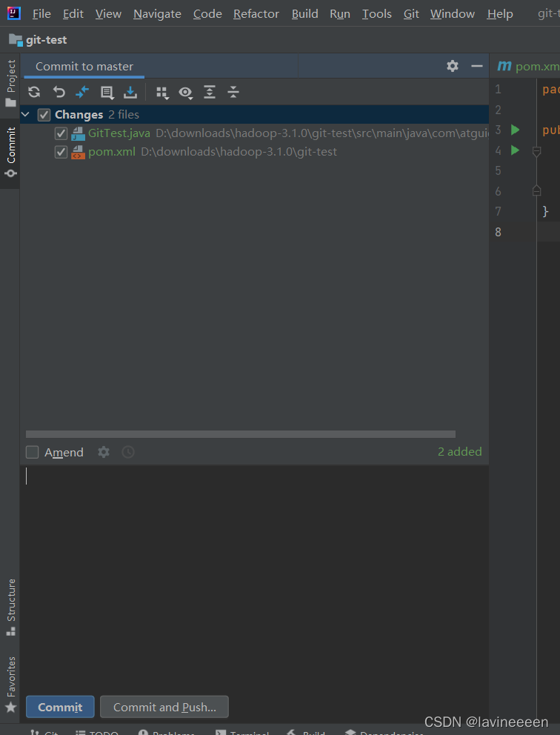Open the Structure side tool window

(10, 607)
